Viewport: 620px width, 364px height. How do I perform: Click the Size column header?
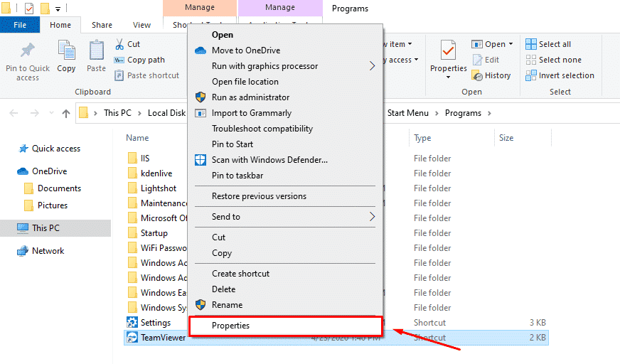coord(506,138)
